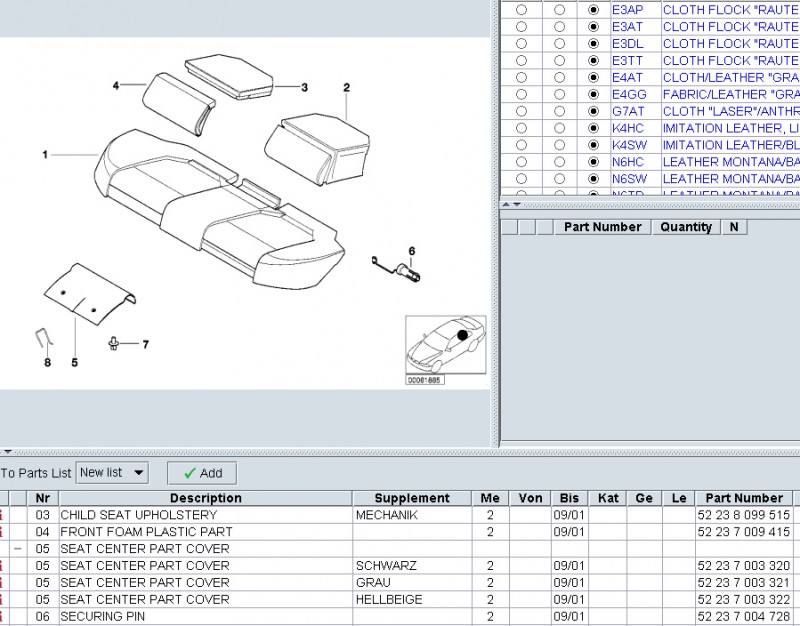Select part number 52 23 7 009 415
The image size is (800, 626).
(743, 532)
